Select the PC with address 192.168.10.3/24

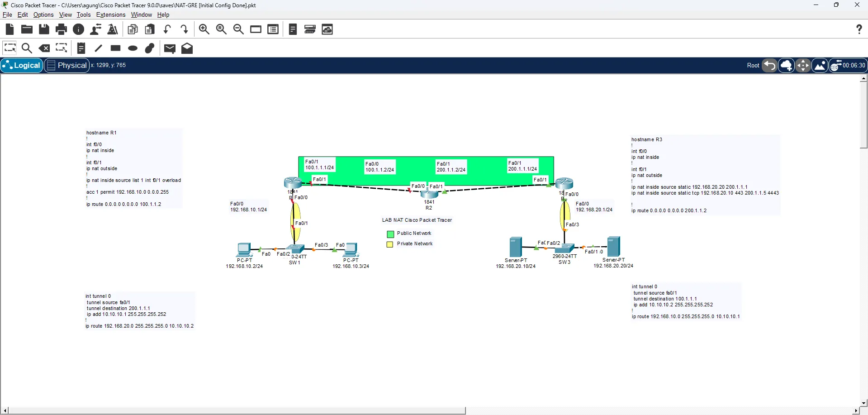pyautogui.click(x=351, y=250)
